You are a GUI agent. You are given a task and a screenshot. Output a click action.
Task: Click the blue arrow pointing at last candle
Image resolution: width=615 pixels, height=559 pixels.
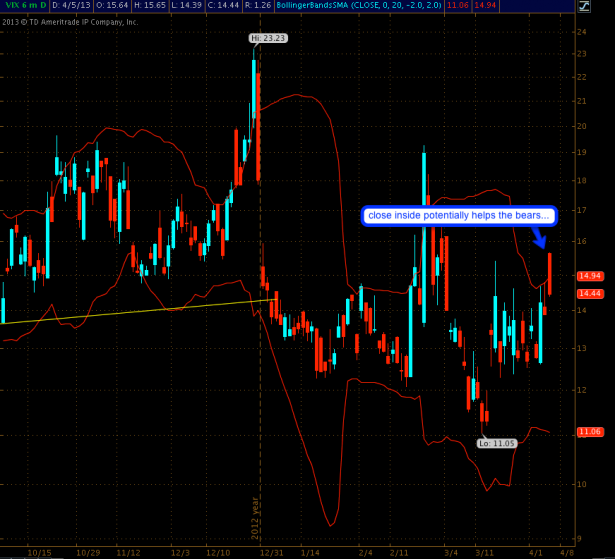point(537,237)
